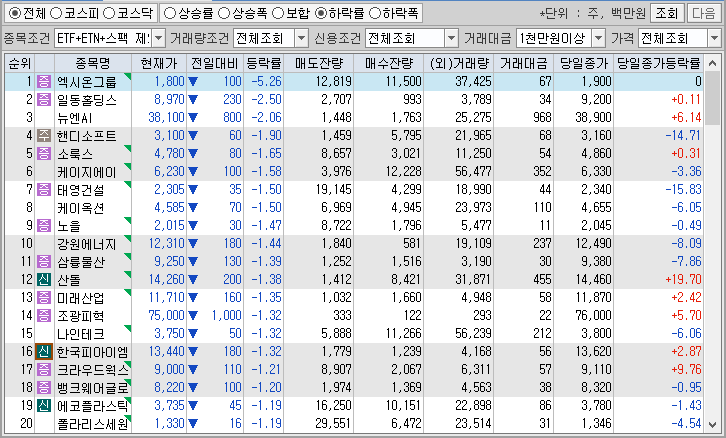Click the 증 badge next to 엑시온그룹
Viewport: 726px width, 438px height.
click(x=44, y=81)
